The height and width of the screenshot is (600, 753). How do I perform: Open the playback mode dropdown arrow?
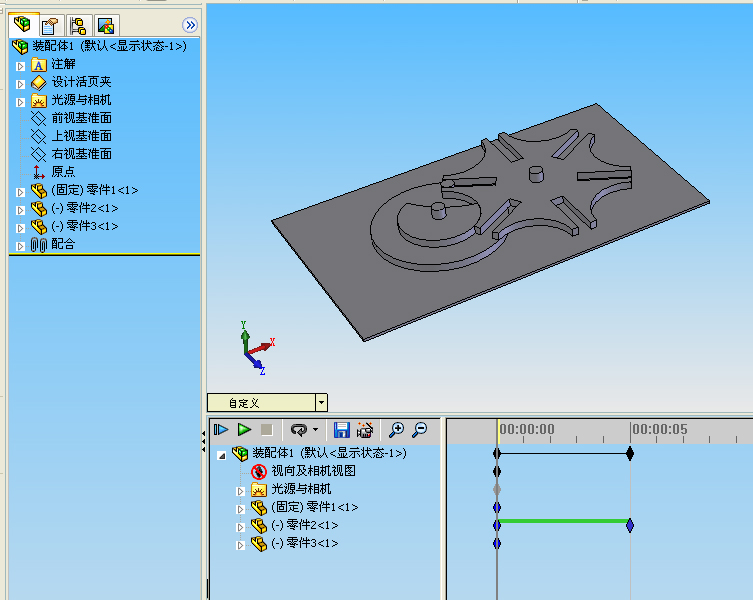[x=315, y=429]
